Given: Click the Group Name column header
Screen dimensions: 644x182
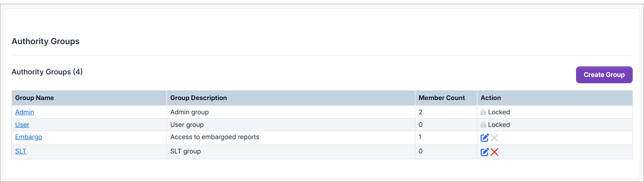Looking at the screenshot, I should (34, 98).
